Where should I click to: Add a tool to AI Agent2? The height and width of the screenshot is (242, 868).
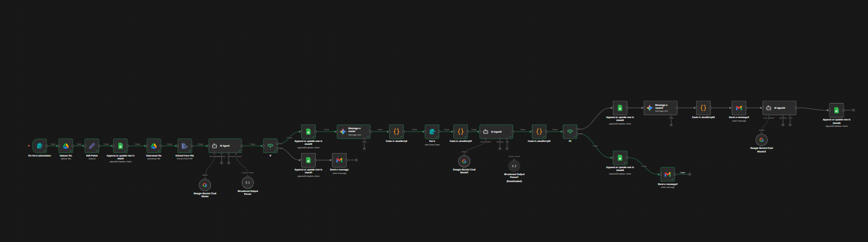click(x=790, y=124)
